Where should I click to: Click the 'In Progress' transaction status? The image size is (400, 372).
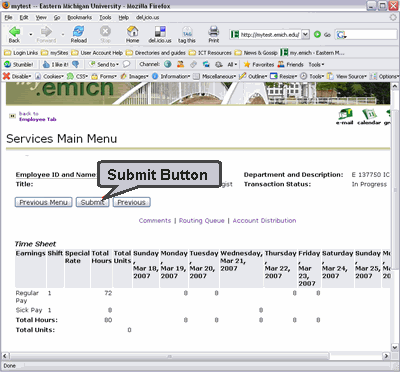coord(369,184)
